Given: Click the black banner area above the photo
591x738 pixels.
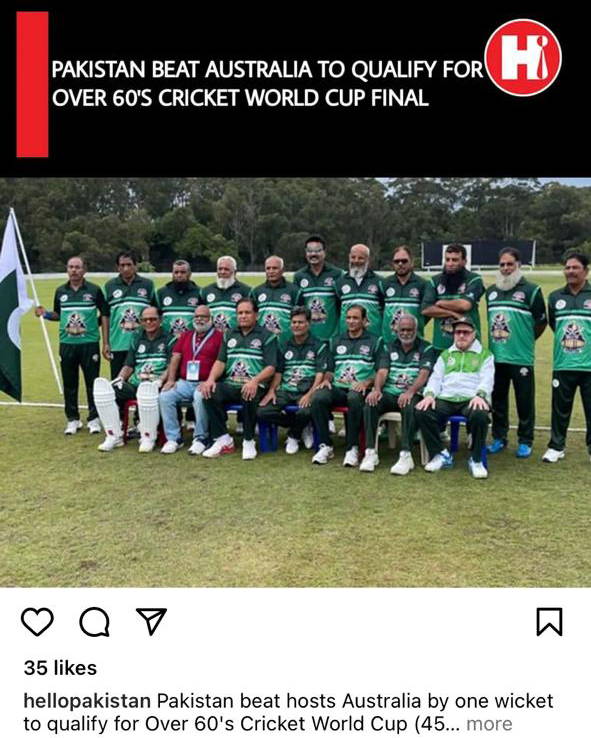Looking at the screenshot, I should (296, 88).
